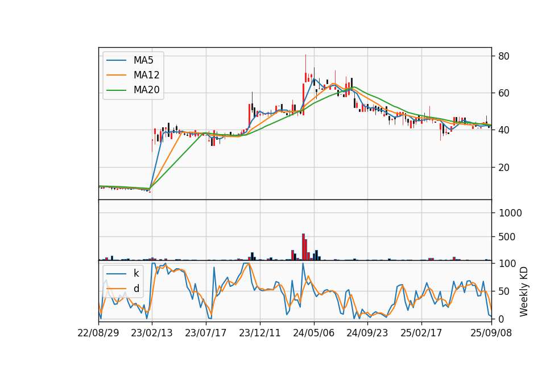Viewport: 546px width, 392px height.
Task: Click the date label 24/09/23
Action: [367, 333]
